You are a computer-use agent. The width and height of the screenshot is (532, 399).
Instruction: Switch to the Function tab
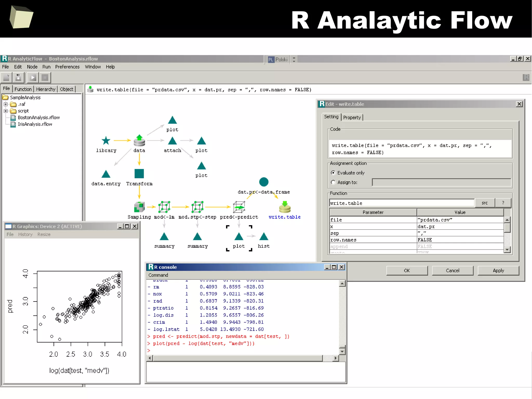[23, 89]
